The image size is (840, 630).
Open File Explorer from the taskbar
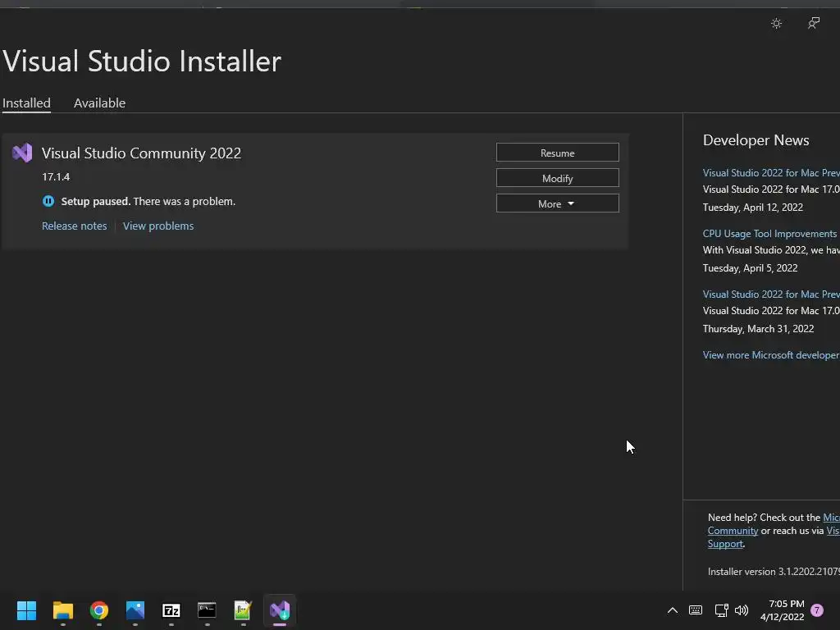coord(62,610)
